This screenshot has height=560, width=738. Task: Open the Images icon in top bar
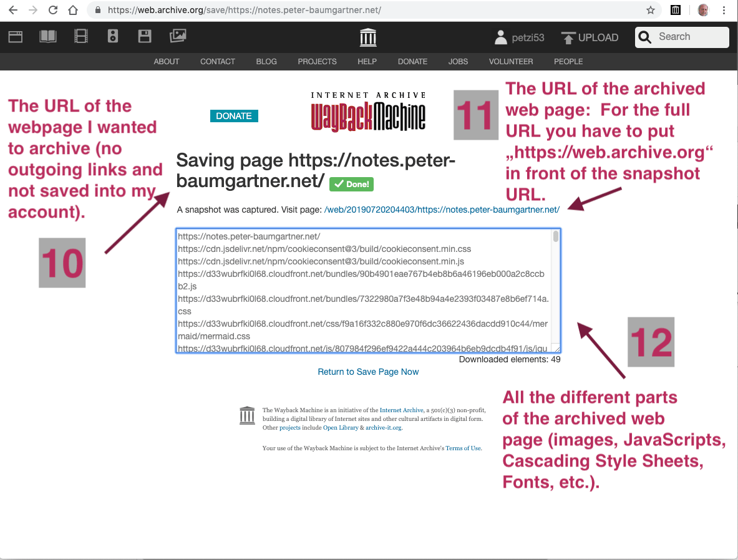click(x=178, y=37)
